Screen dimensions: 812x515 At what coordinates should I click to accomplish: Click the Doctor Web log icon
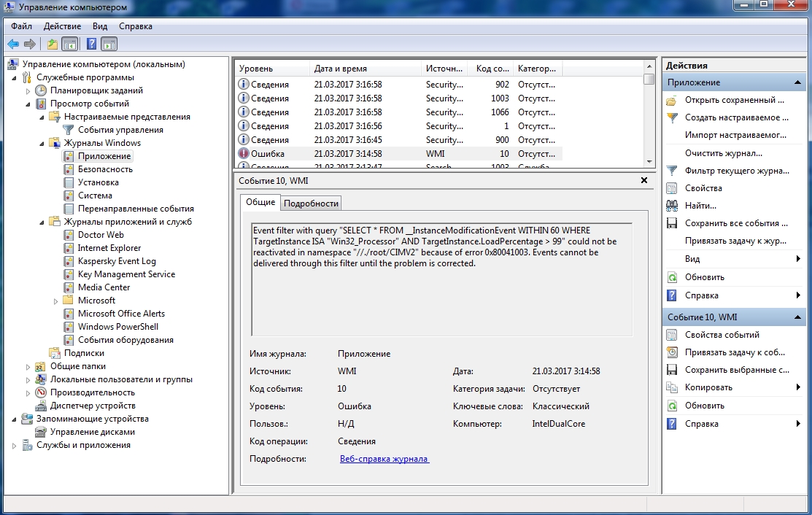pos(69,235)
